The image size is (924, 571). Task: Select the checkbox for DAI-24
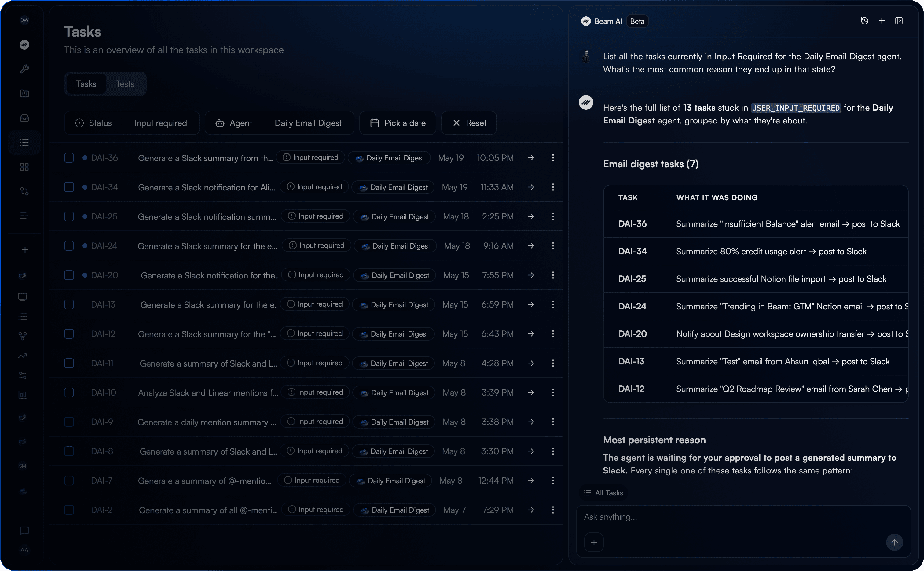coord(69,246)
